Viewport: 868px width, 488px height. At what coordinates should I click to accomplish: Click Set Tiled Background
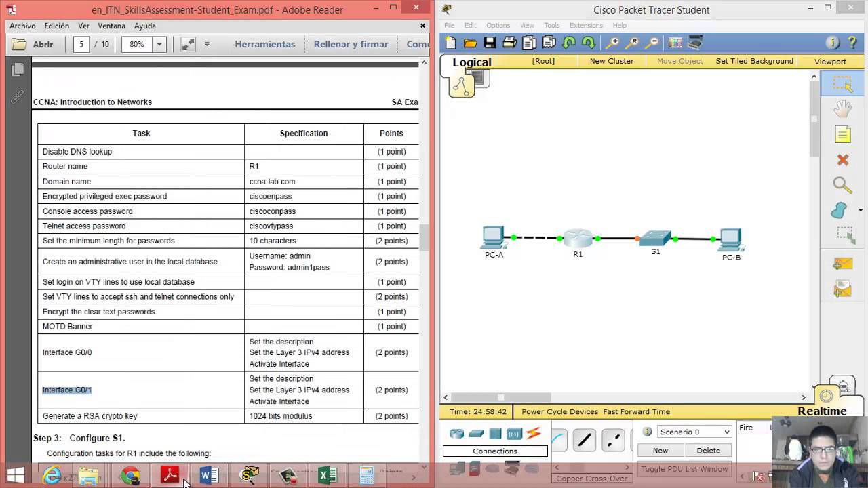coord(754,61)
